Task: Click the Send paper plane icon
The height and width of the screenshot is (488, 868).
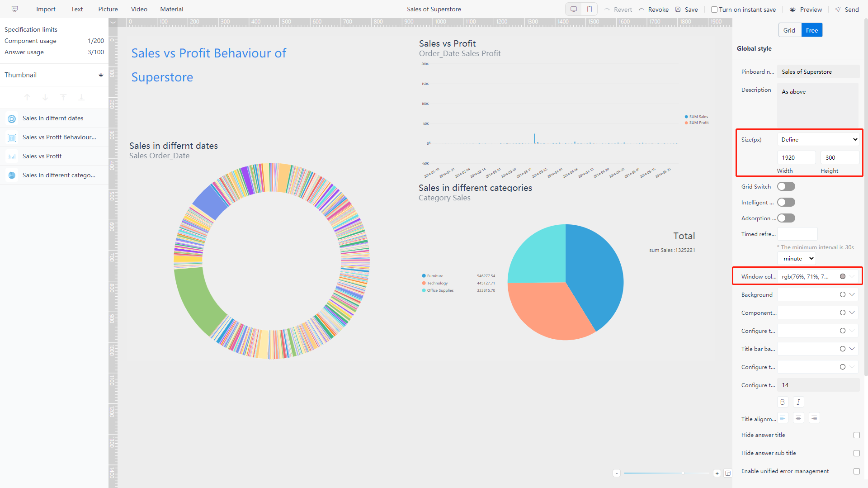Action: (x=838, y=9)
